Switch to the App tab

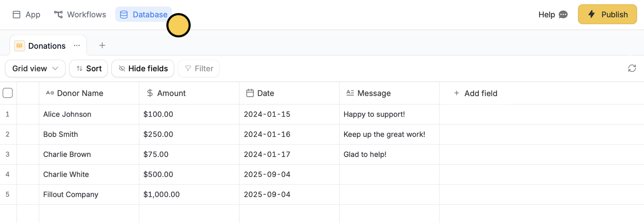(26, 14)
